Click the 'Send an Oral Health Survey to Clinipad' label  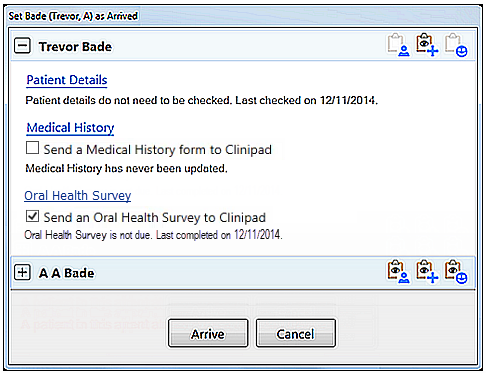coord(155,218)
